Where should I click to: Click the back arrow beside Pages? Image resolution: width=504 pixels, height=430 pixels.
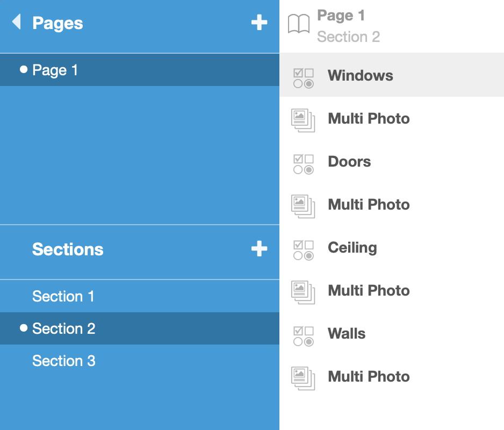(x=17, y=22)
